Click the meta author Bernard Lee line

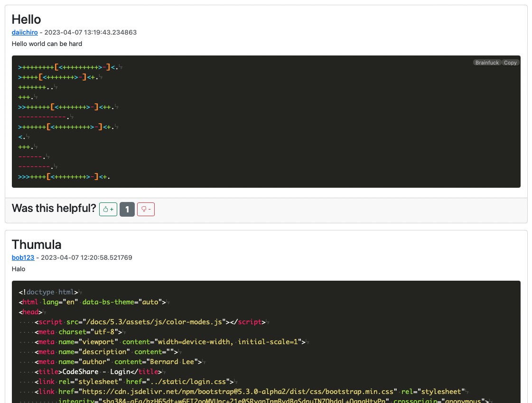tap(118, 362)
